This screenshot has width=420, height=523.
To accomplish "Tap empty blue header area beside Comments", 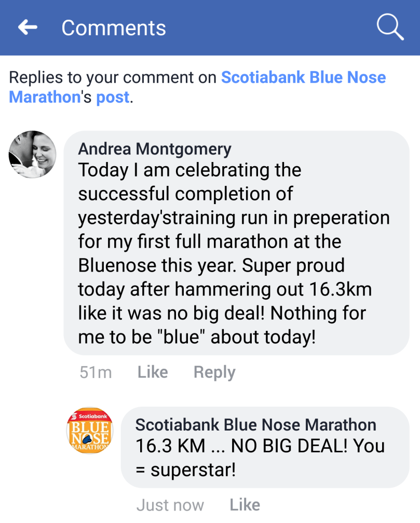I will (x=270, y=28).
